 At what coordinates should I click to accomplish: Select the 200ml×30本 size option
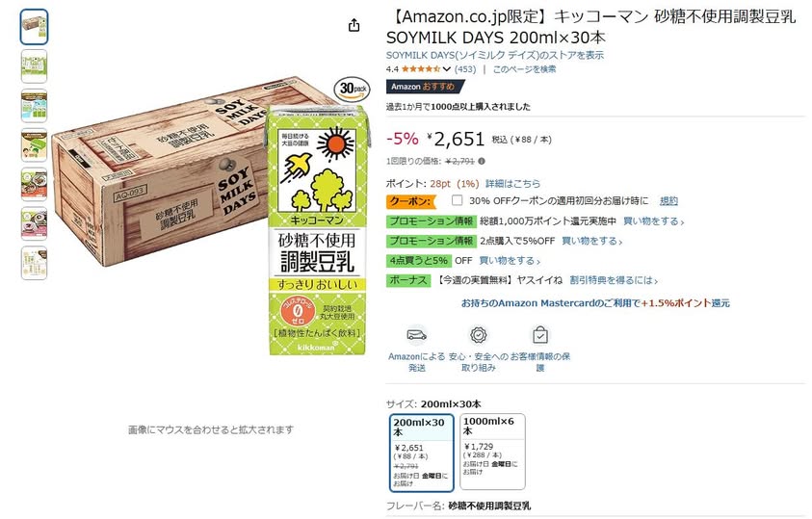tap(422, 453)
